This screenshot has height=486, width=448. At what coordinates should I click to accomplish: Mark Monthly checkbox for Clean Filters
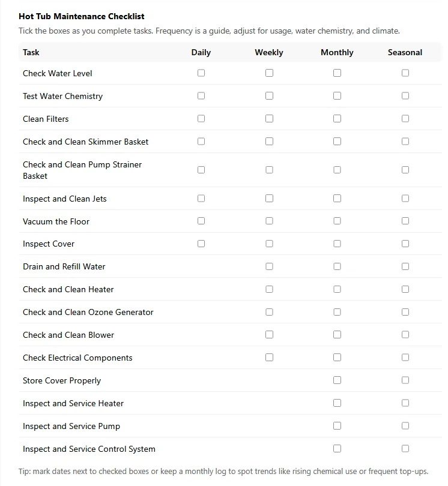(x=337, y=119)
